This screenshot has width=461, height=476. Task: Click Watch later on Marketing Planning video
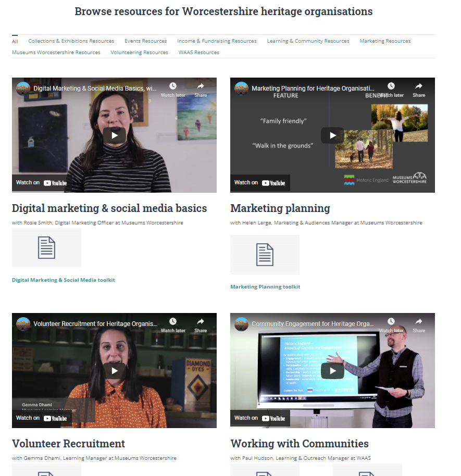[391, 90]
